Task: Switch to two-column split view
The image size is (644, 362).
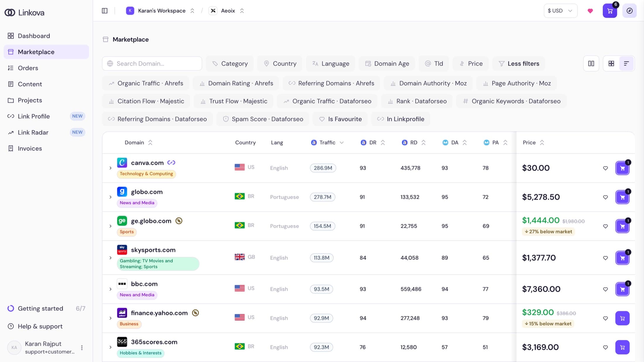Action: click(591, 64)
